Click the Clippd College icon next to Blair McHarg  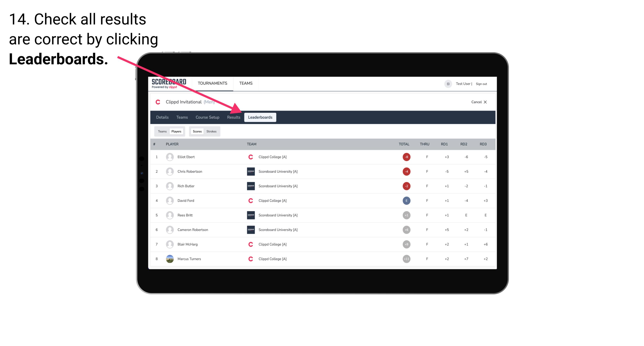[250, 244]
